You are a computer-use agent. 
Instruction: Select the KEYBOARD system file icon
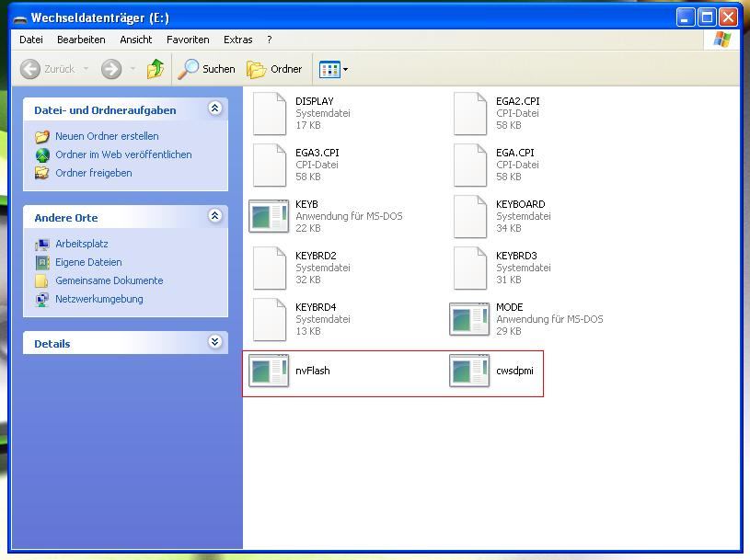(x=470, y=216)
